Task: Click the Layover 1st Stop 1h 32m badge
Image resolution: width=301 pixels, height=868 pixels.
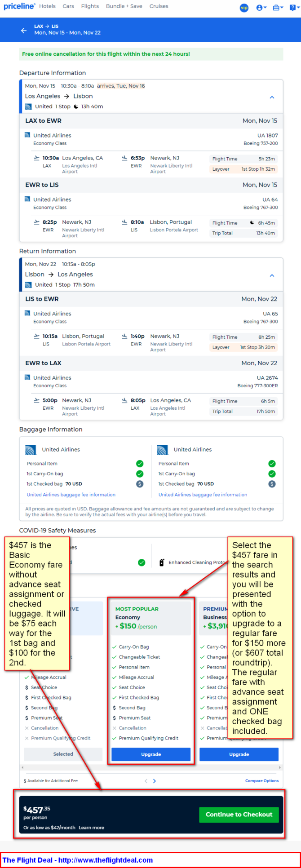Action: [x=244, y=169]
